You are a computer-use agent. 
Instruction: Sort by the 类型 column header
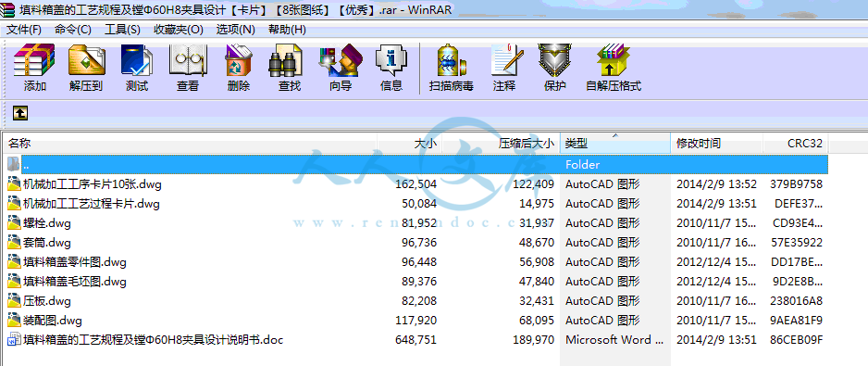pos(615,144)
